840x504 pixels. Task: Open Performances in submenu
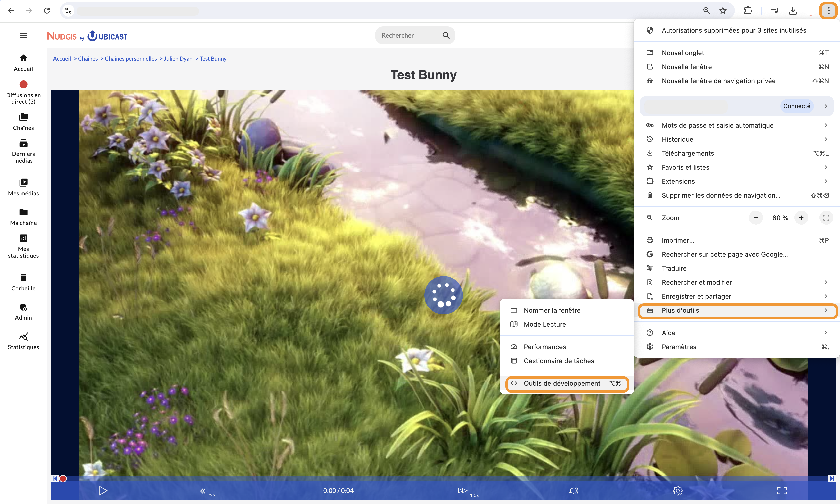[567, 347]
